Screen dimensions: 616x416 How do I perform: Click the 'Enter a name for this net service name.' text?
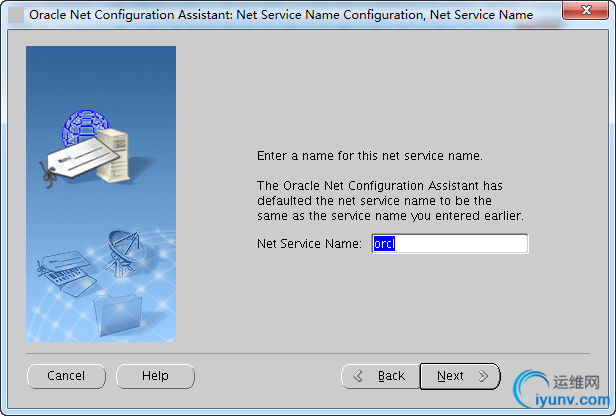coord(370,156)
